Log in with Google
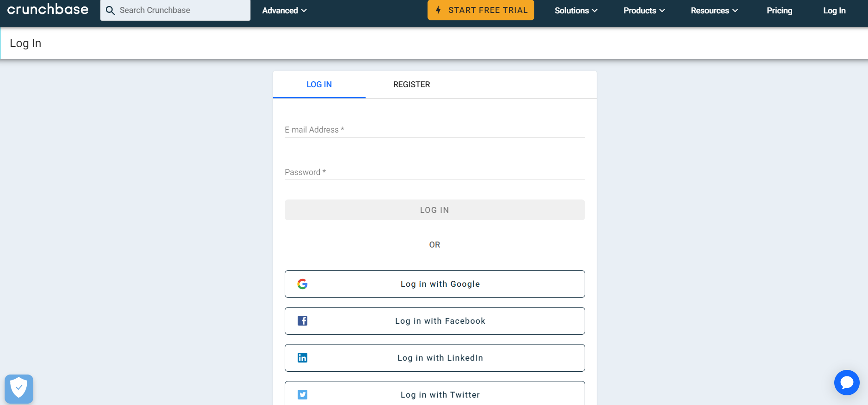 coord(434,284)
